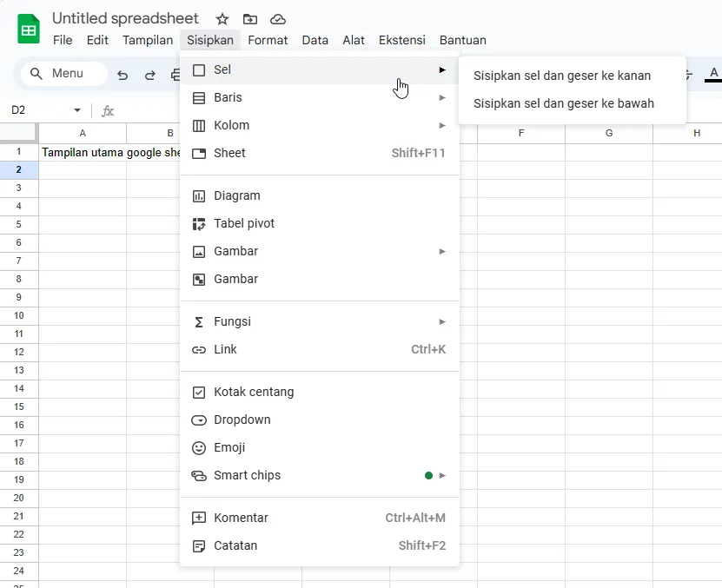
Task: Choose Sisipkan sel dan geser ke bawah
Action: click(564, 103)
